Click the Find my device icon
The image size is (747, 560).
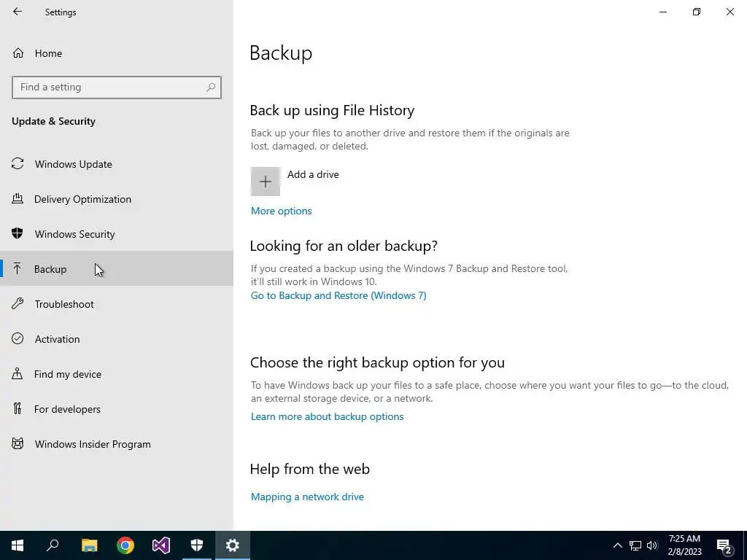click(18, 373)
